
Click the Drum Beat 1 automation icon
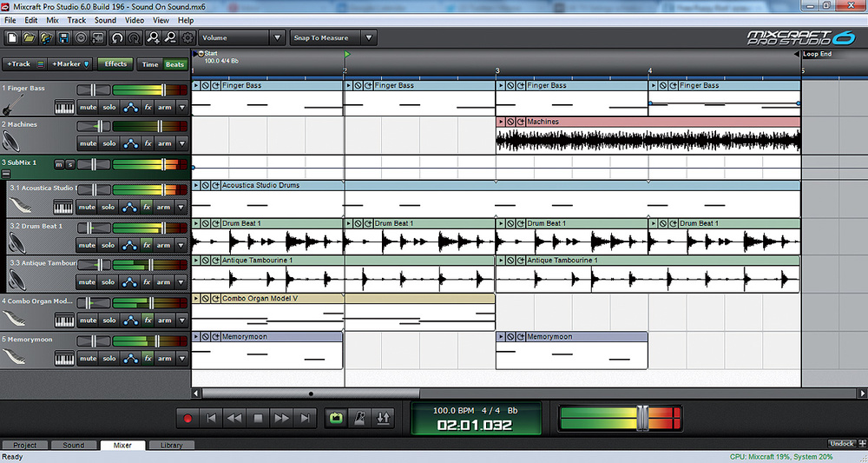(129, 245)
